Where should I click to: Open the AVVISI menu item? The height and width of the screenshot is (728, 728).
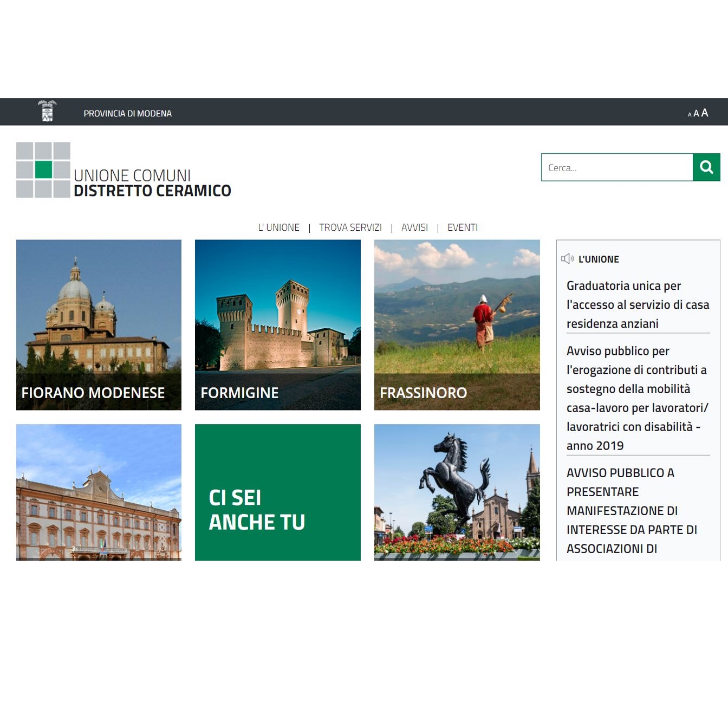[414, 227]
